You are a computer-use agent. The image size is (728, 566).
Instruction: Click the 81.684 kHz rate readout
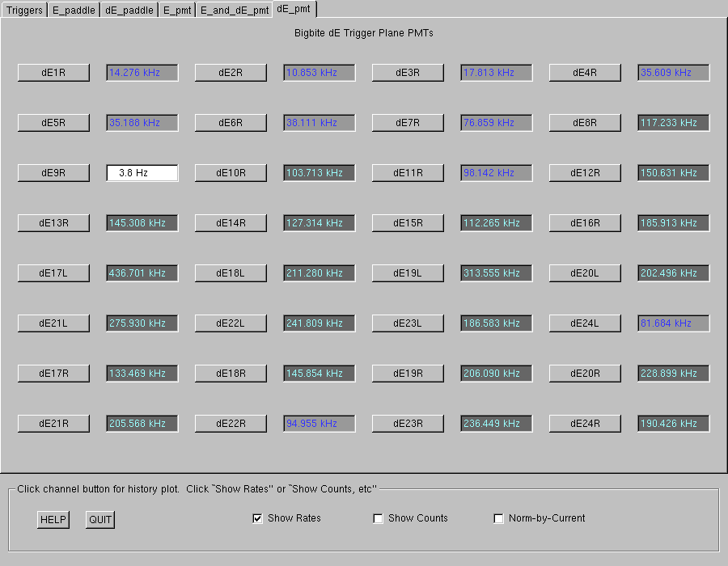[x=674, y=323]
